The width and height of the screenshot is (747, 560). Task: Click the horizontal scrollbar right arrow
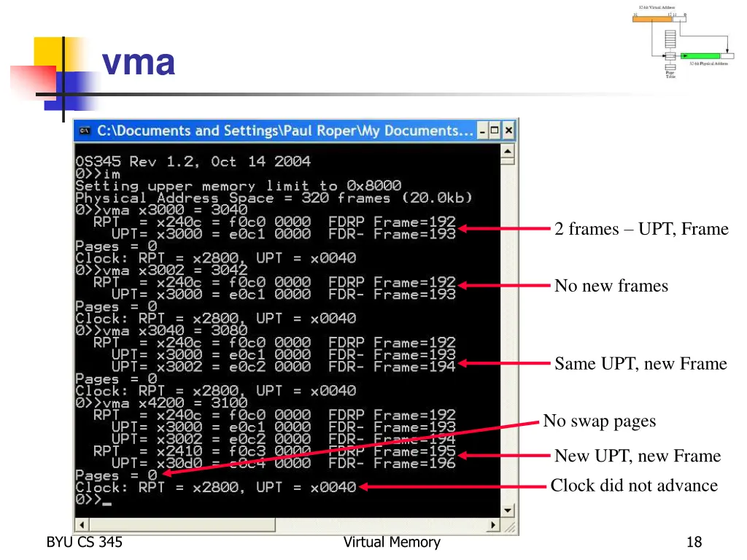click(x=493, y=525)
